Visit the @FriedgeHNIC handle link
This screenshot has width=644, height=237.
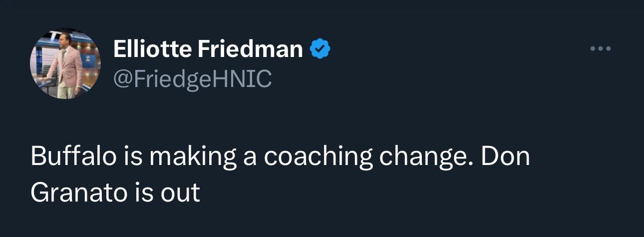pyautogui.click(x=193, y=77)
